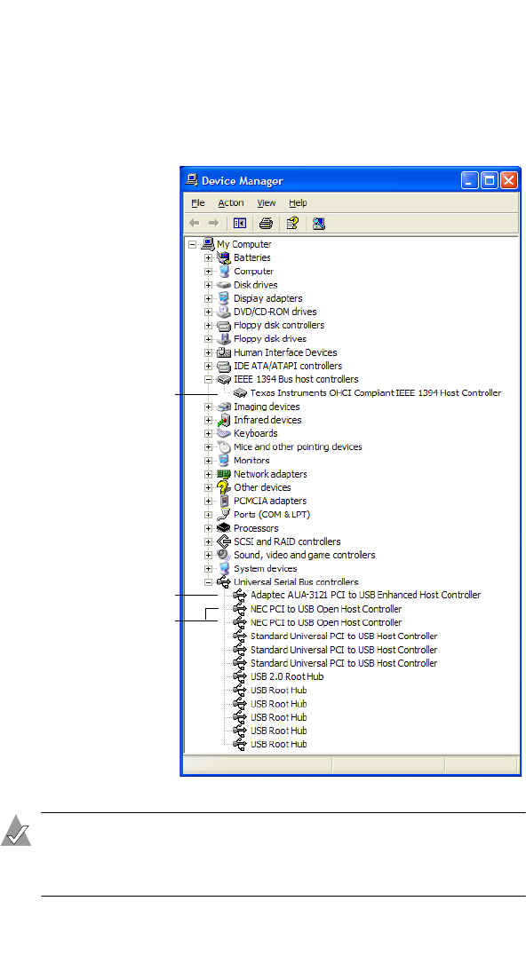This screenshot has height=980, width=526.
Task: Select the Other devices question mark icon
Action: coord(224,487)
